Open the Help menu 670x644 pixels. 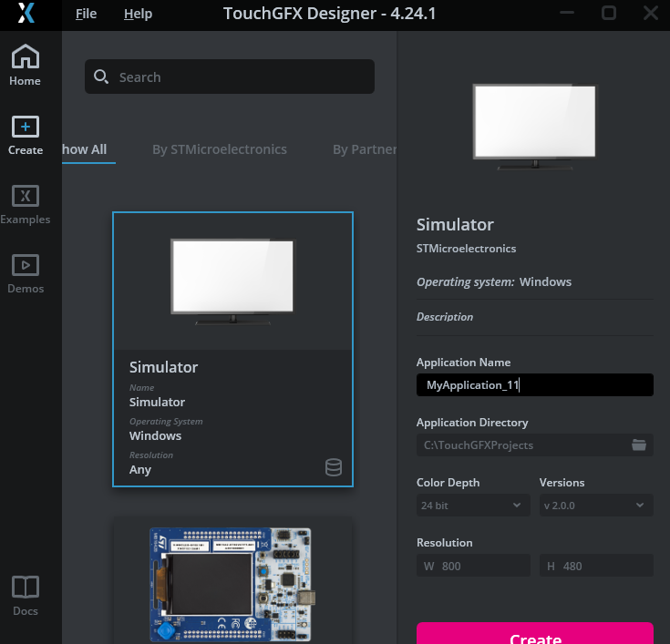tap(138, 14)
